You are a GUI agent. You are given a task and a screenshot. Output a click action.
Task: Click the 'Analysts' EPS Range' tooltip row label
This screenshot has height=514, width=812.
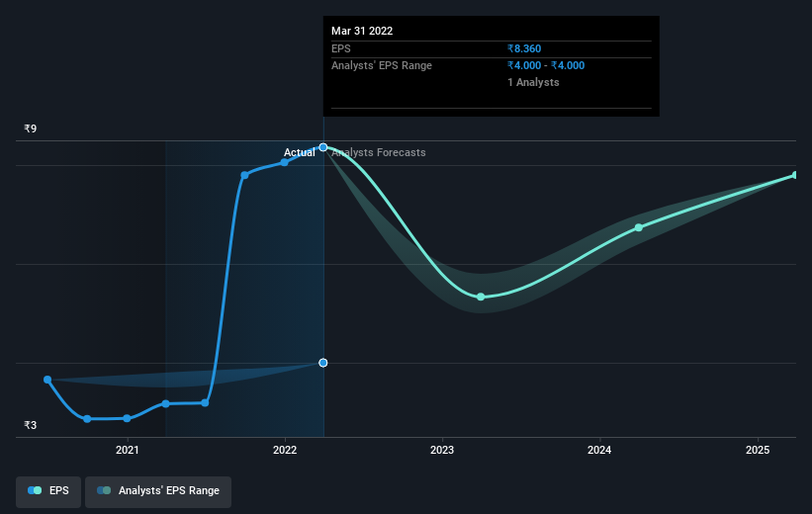pos(382,66)
